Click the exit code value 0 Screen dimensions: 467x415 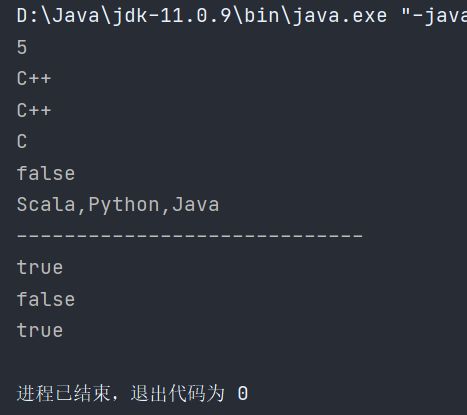(243, 393)
